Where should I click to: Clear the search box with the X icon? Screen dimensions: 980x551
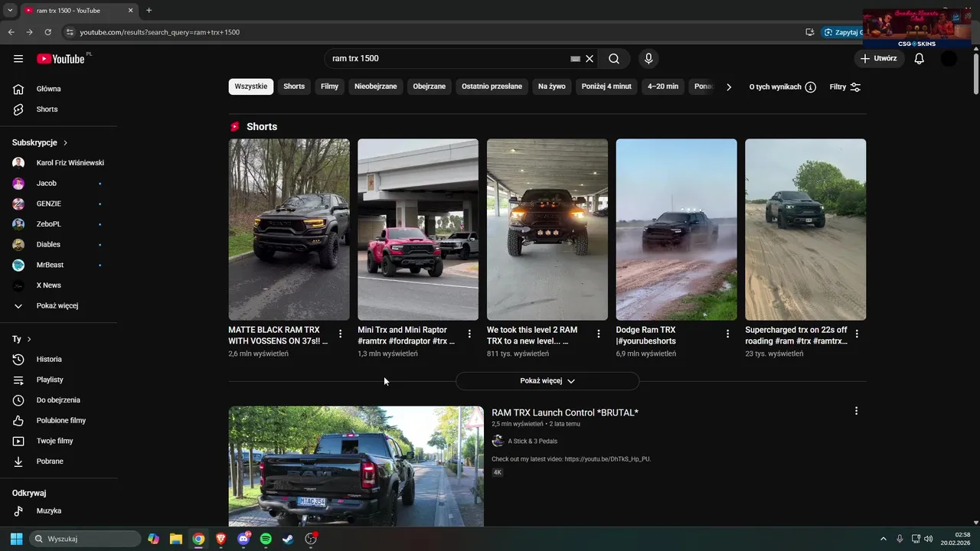coord(590,59)
